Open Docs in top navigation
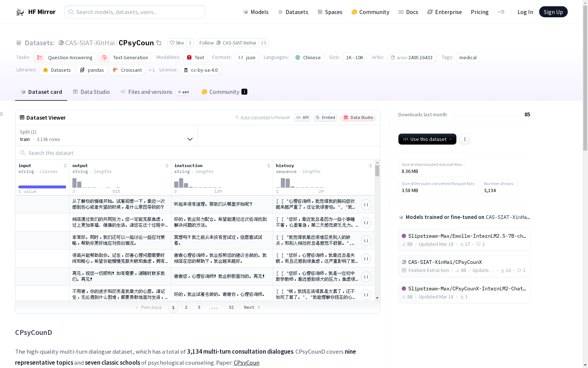Screen dimensions: 588x368 (x=408, y=12)
